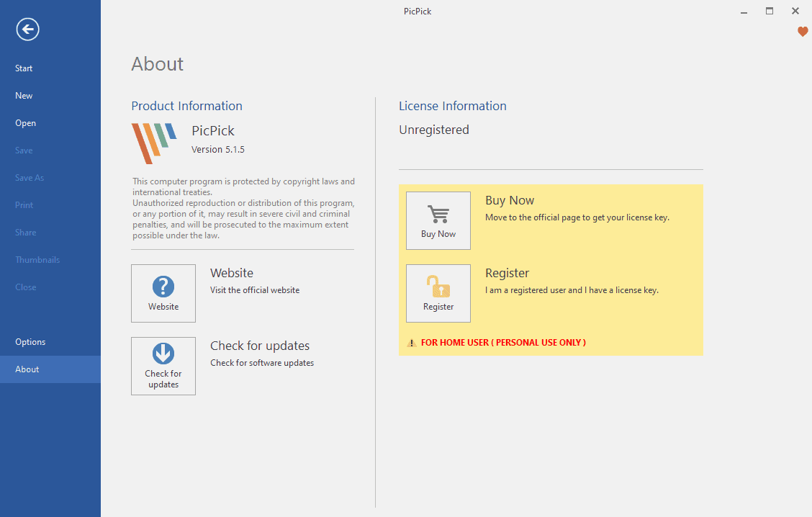Click the warning triangle icon
812x517 pixels.
[412, 343]
